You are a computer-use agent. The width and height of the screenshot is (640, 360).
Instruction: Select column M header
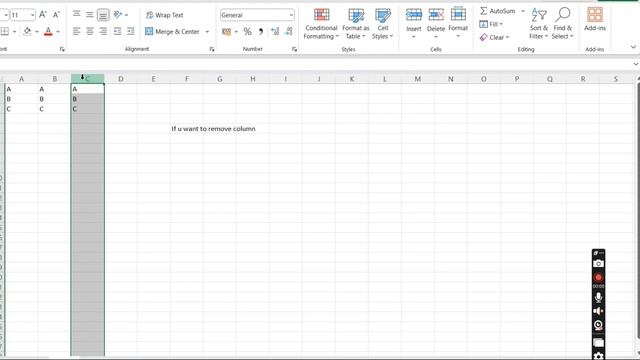click(x=418, y=79)
